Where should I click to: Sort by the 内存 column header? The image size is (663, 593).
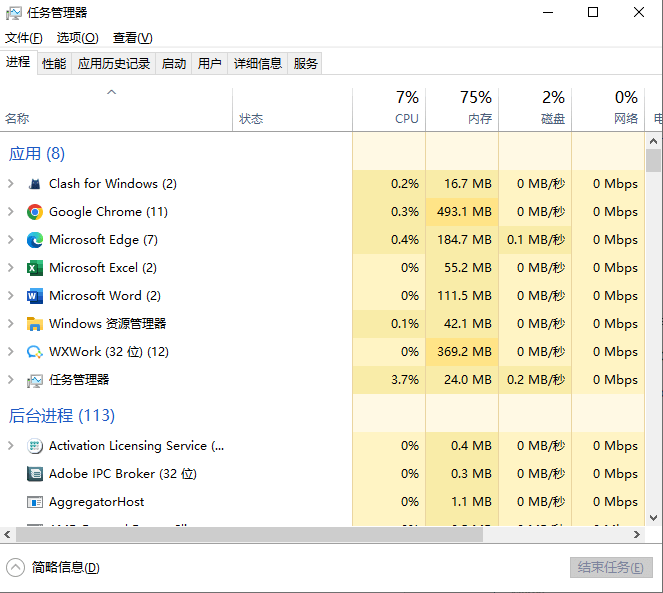pyautogui.click(x=462, y=110)
